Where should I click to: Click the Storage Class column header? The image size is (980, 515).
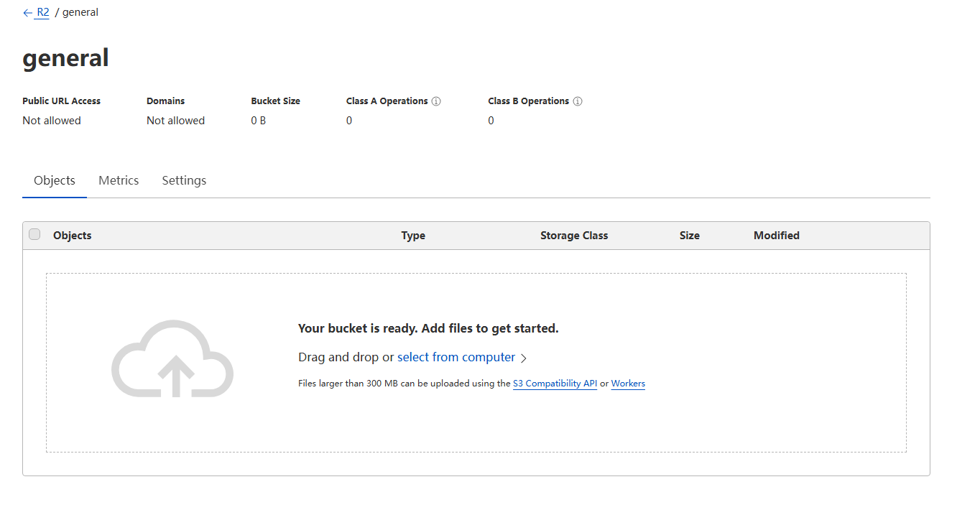click(574, 236)
